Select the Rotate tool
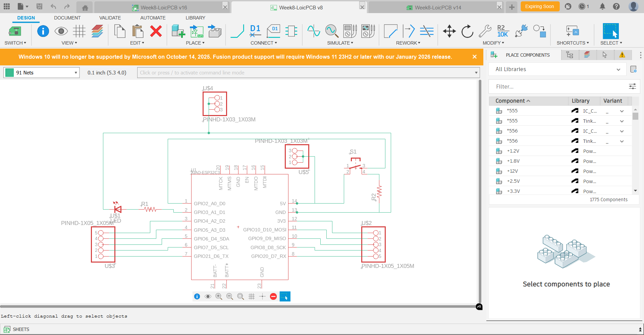The height and width of the screenshot is (335, 644). 467,32
